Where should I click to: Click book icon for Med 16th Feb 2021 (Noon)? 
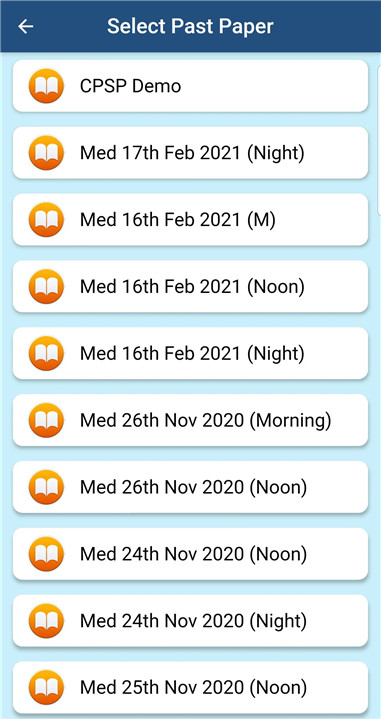[46, 286]
